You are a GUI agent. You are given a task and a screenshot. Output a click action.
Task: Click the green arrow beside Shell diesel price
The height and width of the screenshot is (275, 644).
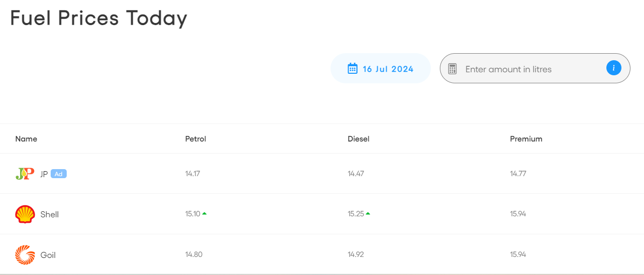368,214
